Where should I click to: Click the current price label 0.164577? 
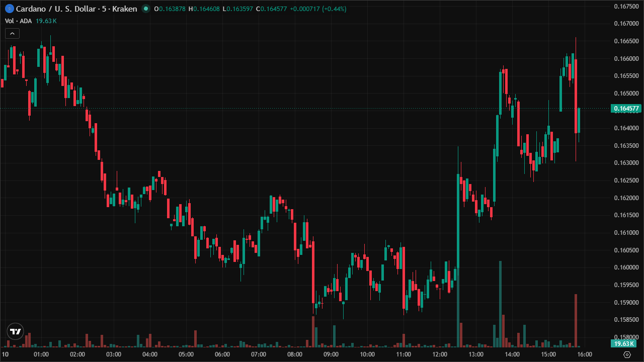626,109
